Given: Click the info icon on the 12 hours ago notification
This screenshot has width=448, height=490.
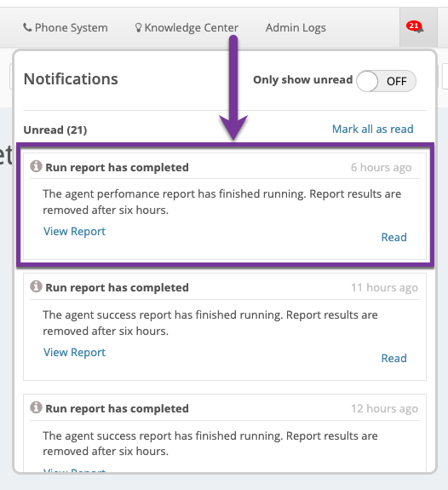Looking at the screenshot, I should click(x=36, y=407).
